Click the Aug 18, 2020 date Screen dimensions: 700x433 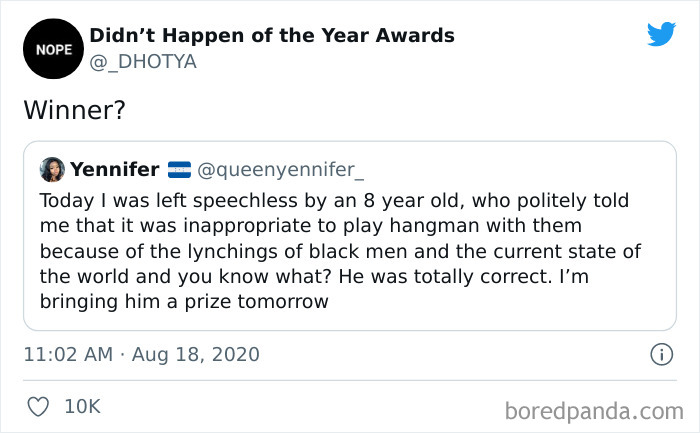194,354
